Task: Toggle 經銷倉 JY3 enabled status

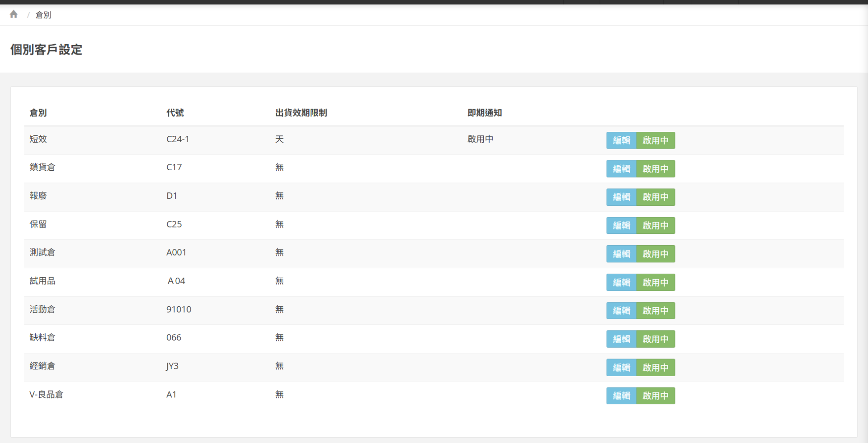Action: [655, 368]
